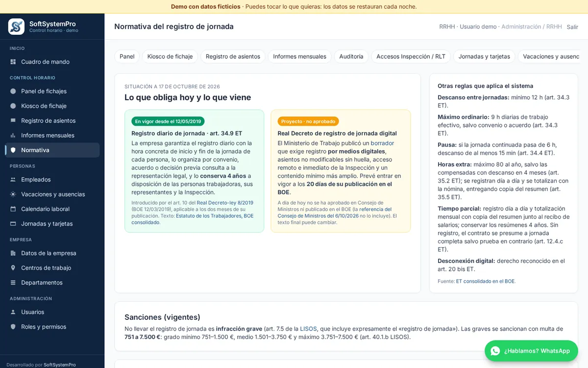Click 'Normativa del registro de jornada' page title
The height and width of the screenshot is (368, 588).
click(x=174, y=26)
